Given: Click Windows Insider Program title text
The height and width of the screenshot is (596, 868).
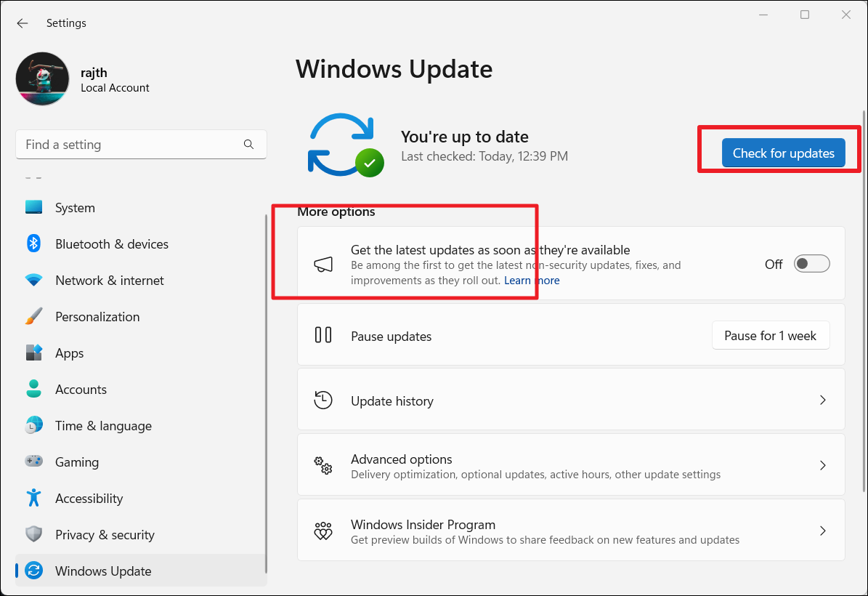Looking at the screenshot, I should click(x=423, y=525).
